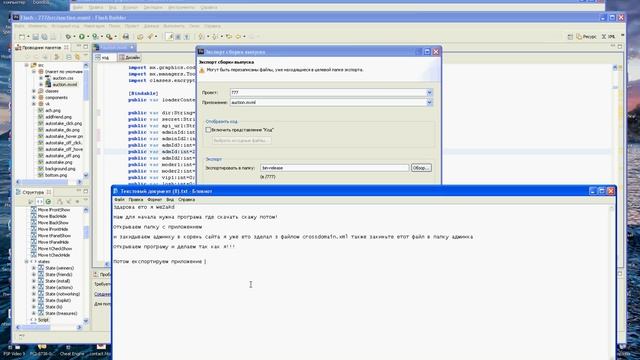The image size is (640, 360).
Task: Expand the classes package
Action: [x=34, y=91]
